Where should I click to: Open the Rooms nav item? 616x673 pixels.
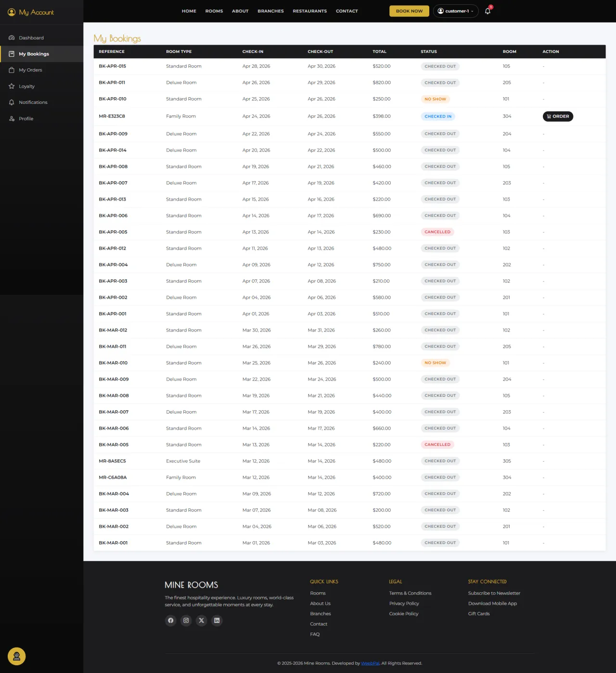214,11
